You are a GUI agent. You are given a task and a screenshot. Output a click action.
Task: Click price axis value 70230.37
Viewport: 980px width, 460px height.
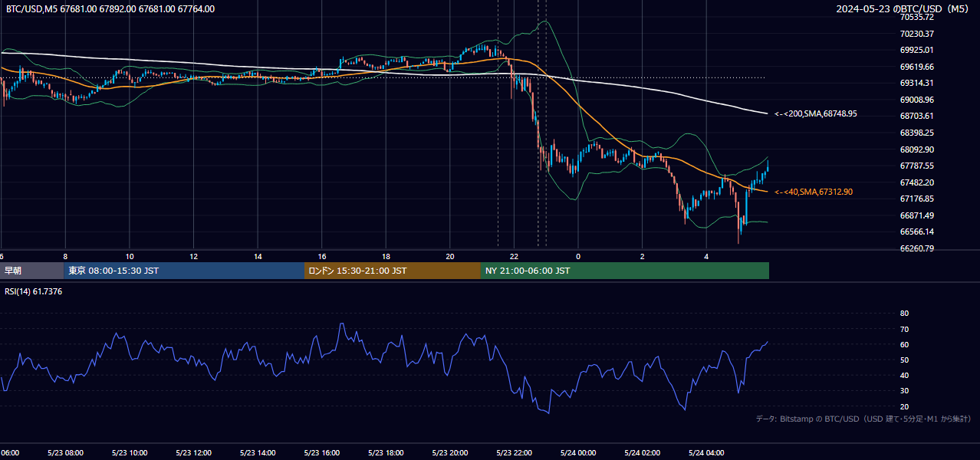point(917,34)
